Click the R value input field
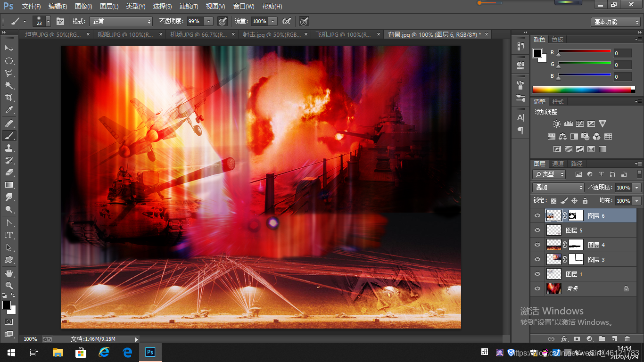 pos(623,53)
